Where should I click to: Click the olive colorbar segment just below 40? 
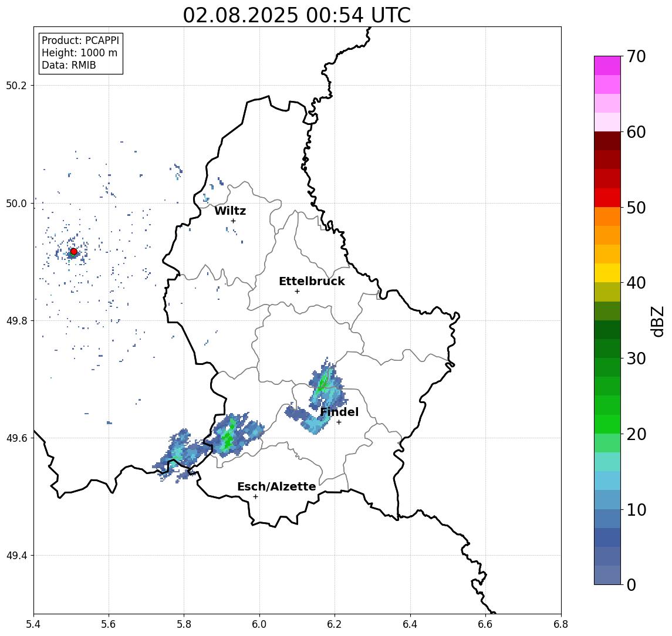[607, 292]
